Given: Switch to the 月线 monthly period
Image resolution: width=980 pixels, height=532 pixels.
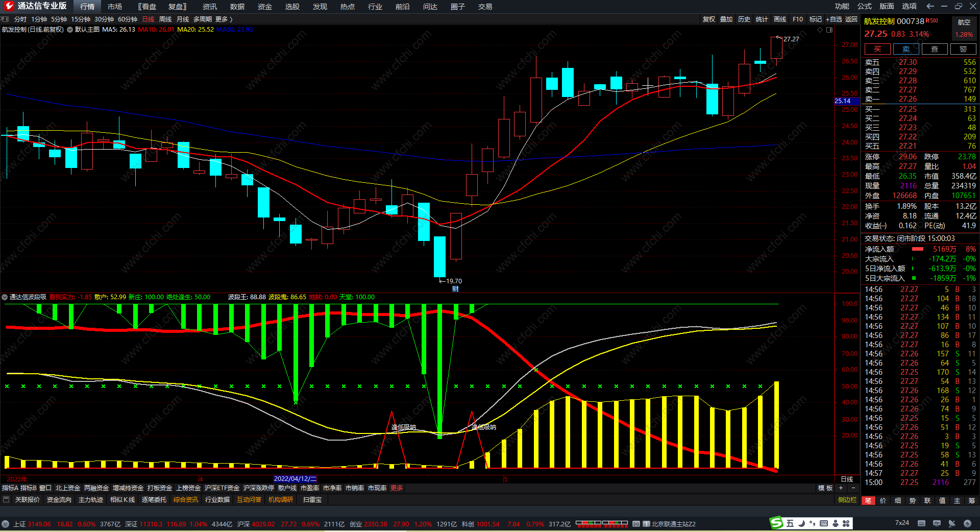Looking at the screenshot, I should coord(183,19).
